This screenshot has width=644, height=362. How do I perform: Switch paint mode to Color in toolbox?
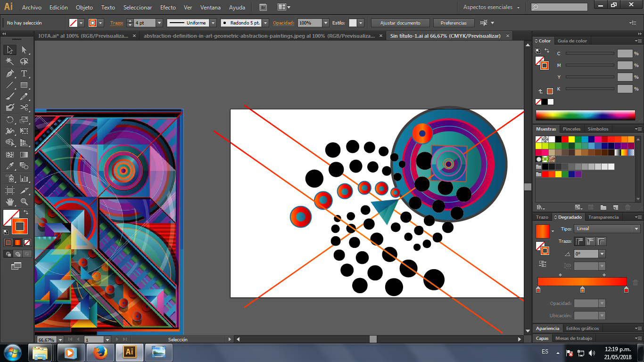click(8, 242)
